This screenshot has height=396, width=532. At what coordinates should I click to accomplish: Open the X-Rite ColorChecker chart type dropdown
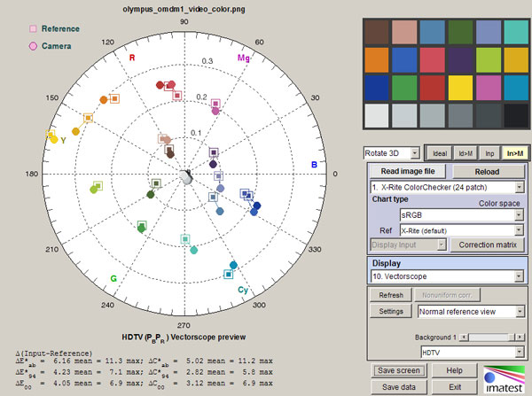[x=447, y=187]
